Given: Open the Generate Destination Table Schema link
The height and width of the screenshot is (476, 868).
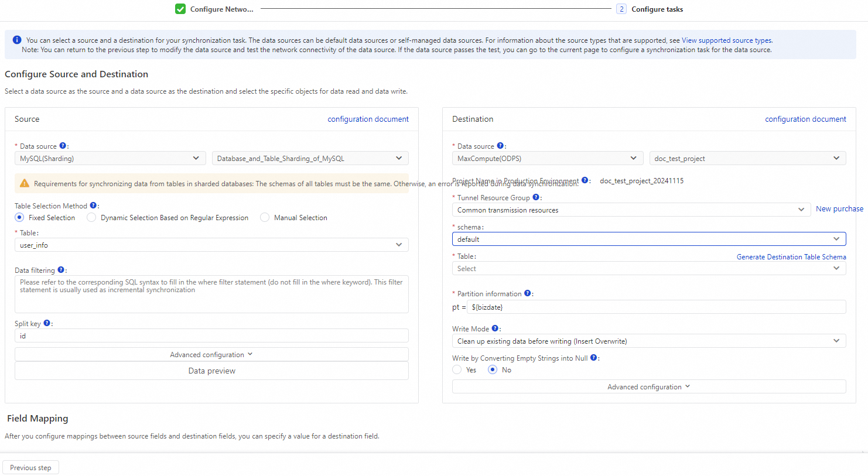Looking at the screenshot, I should coord(791,256).
